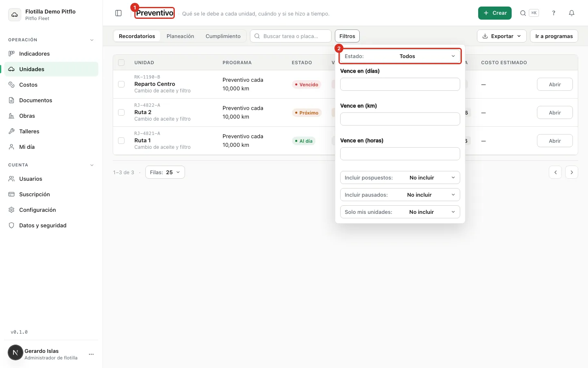
Task: Click the Filtros button
Action: tap(347, 36)
